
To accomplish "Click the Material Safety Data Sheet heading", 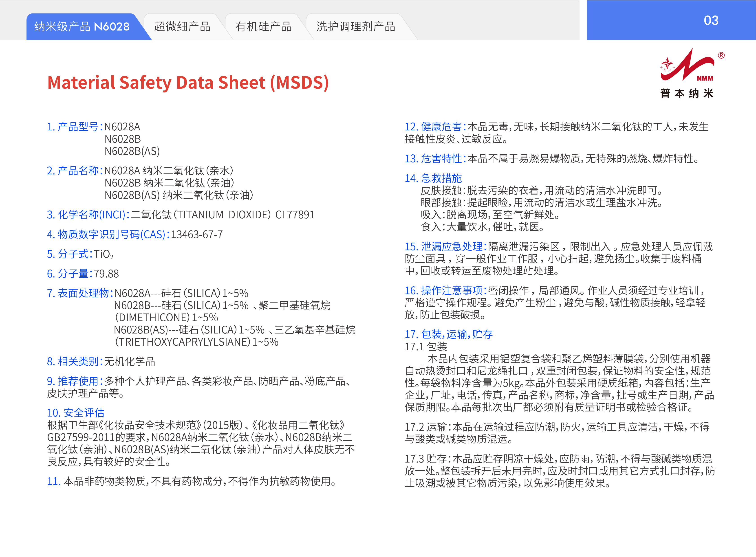I will click(188, 83).
